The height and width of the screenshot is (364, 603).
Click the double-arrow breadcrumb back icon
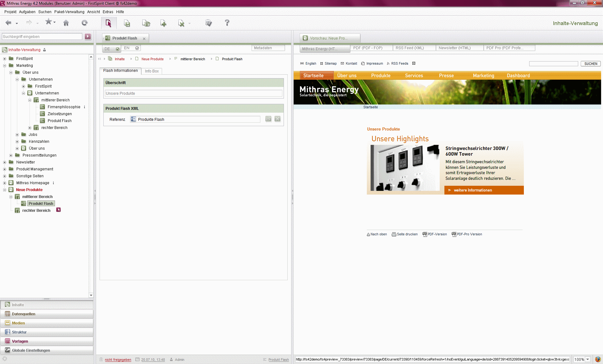(100, 59)
